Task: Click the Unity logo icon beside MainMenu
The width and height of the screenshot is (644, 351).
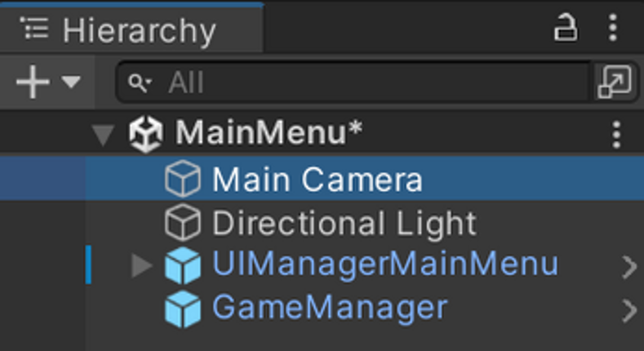Action: 146,134
